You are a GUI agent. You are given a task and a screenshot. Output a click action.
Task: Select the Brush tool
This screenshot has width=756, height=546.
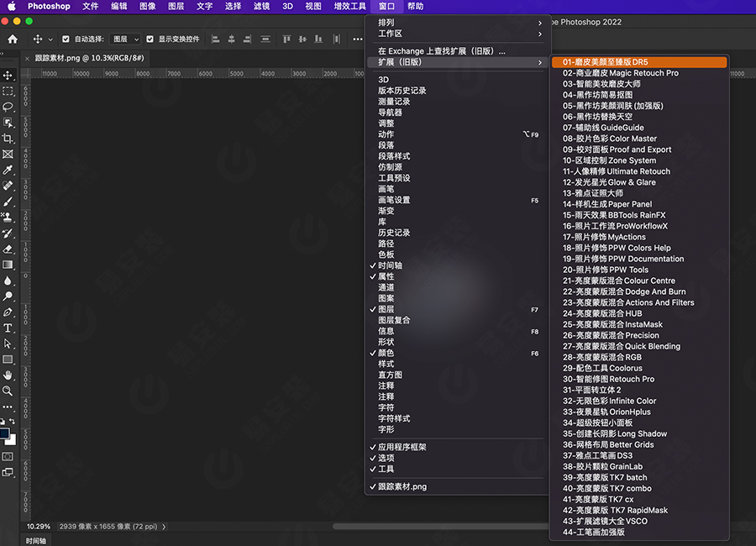point(8,202)
